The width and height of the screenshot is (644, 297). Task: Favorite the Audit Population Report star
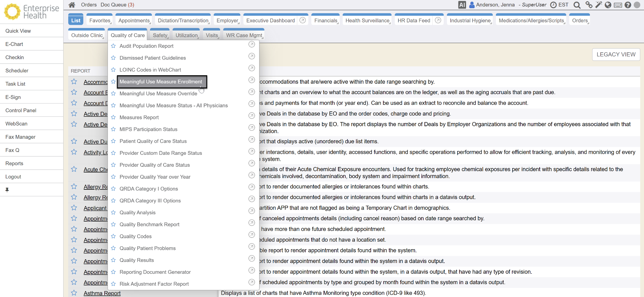114,46
